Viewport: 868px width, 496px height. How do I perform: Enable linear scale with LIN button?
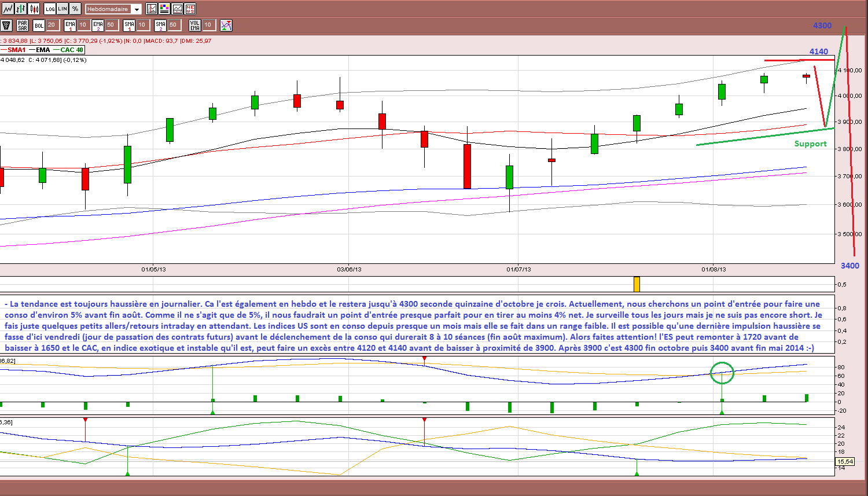62,9
